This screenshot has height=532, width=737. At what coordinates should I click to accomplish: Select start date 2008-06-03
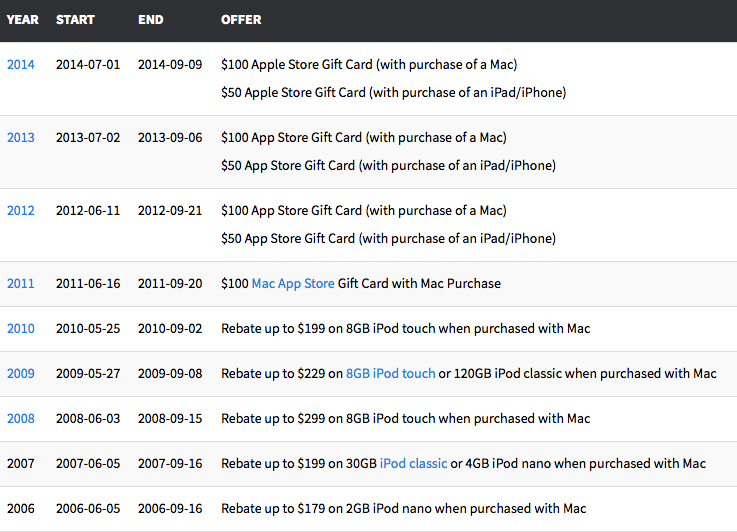[88, 418]
